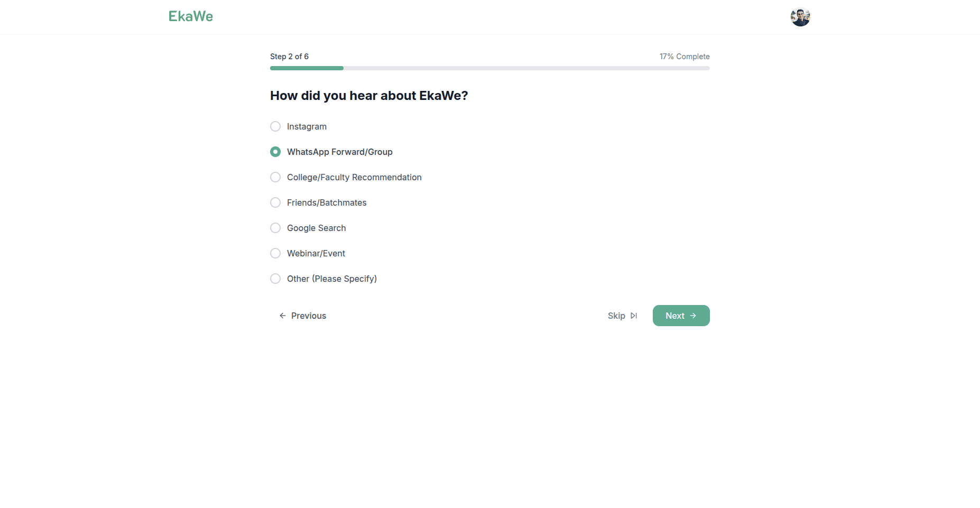Image resolution: width=980 pixels, height=508 pixels.
Task: Select the Instagram radio option
Action: tap(275, 126)
